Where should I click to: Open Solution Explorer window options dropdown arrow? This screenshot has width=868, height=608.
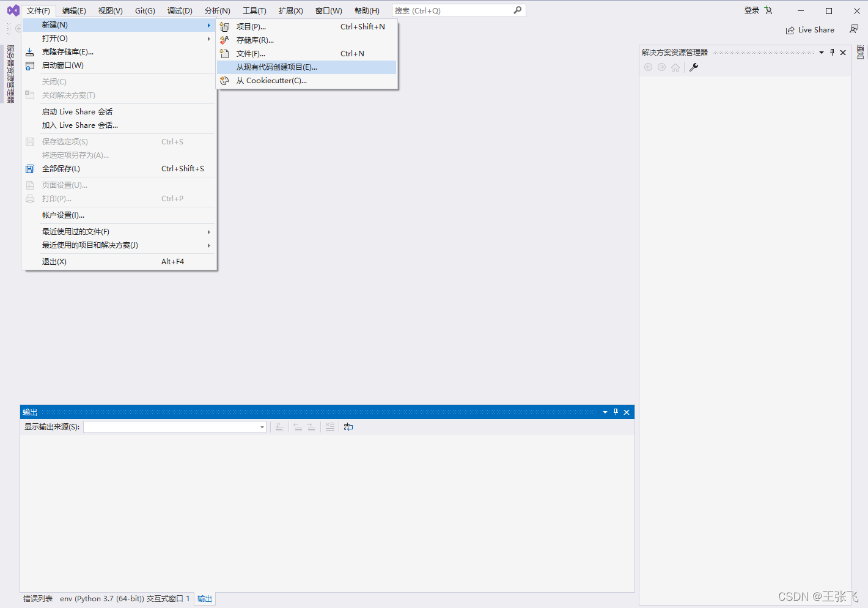pyautogui.click(x=822, y=53)
